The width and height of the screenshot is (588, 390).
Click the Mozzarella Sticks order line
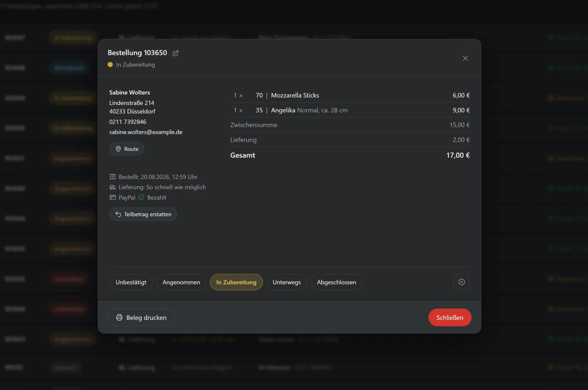[350, 95]
